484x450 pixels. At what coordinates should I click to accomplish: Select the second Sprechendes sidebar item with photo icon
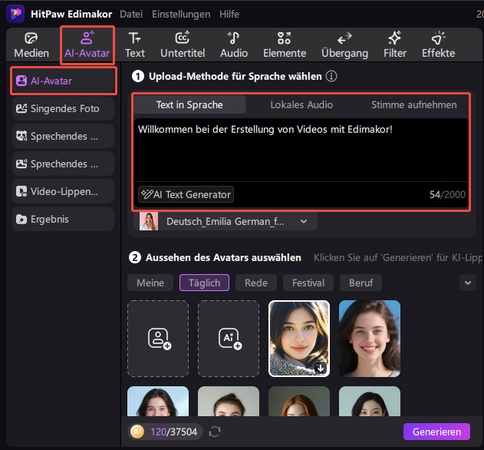point(63,164)
